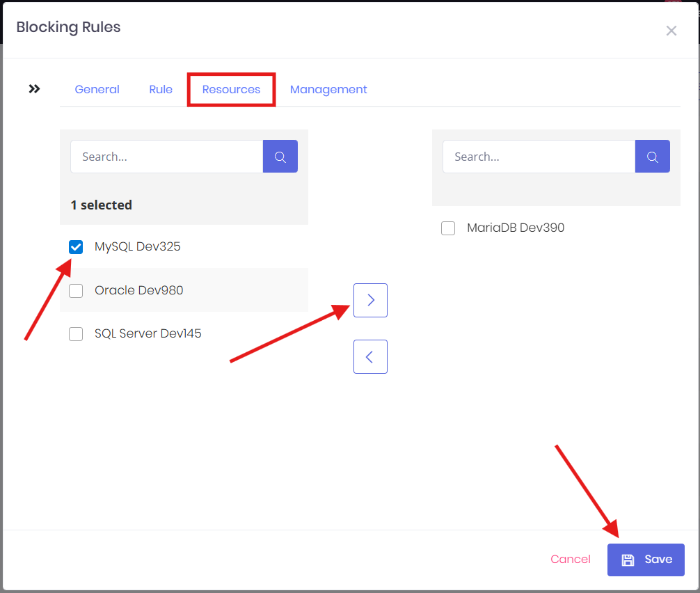Expand sidebar with double chevron icon

(34, 89)
